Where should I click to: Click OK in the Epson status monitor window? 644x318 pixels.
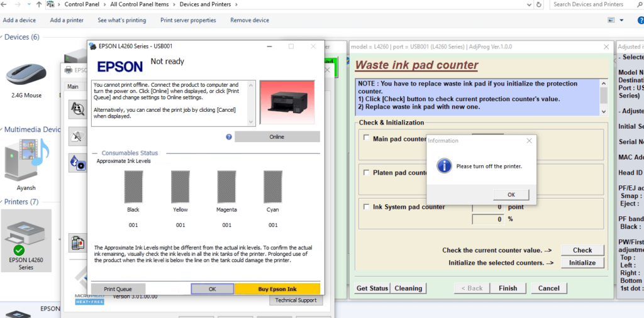(x=213, y=289)
